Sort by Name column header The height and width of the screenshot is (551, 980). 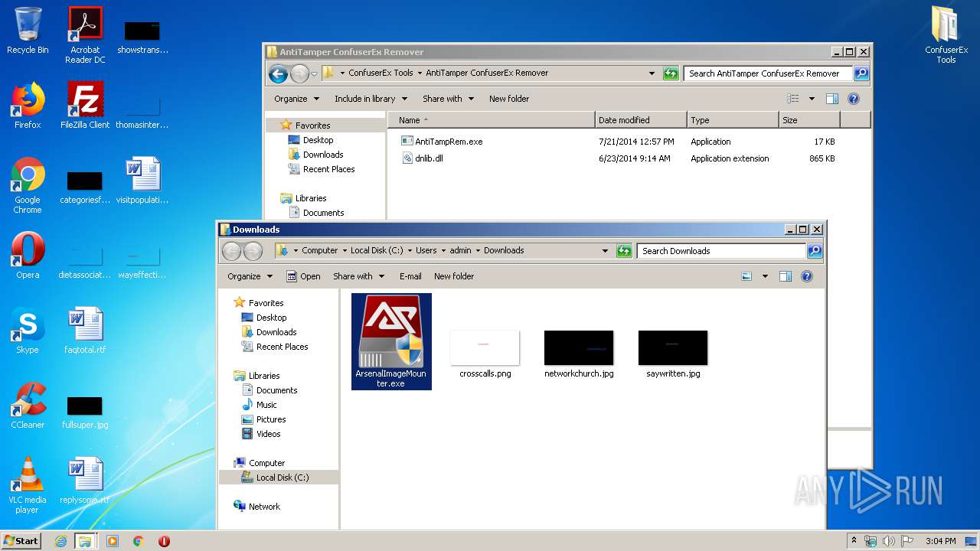click(492, 120)
